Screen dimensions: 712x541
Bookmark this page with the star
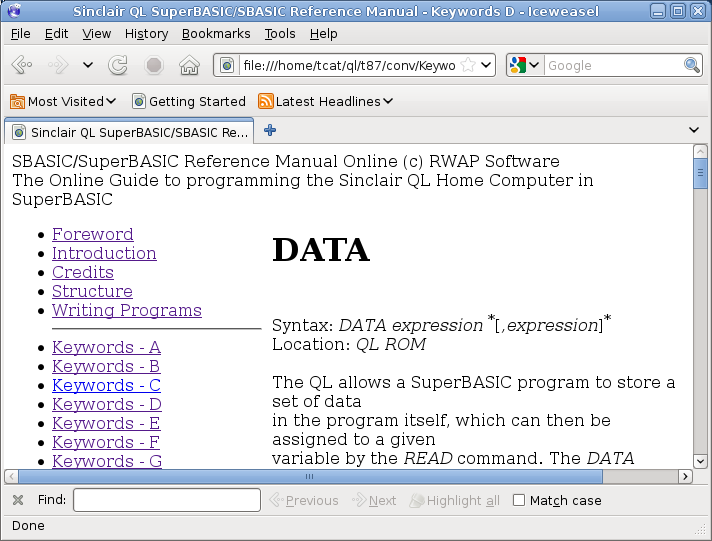click(468, 65)
